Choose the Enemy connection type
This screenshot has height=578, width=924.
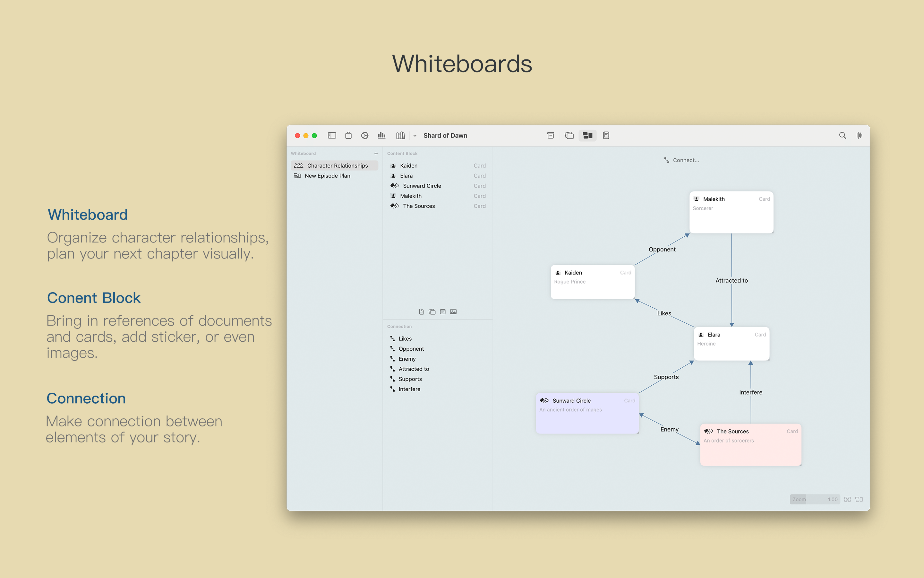(x=438, y=359)
